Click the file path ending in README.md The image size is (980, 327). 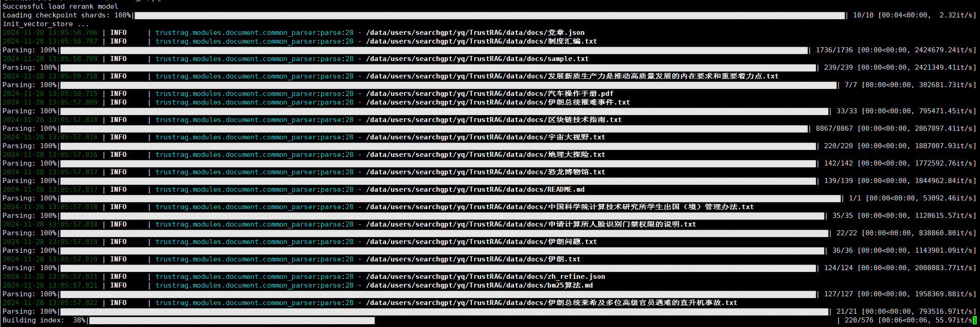pyautogui.click(x=475, y=189)
